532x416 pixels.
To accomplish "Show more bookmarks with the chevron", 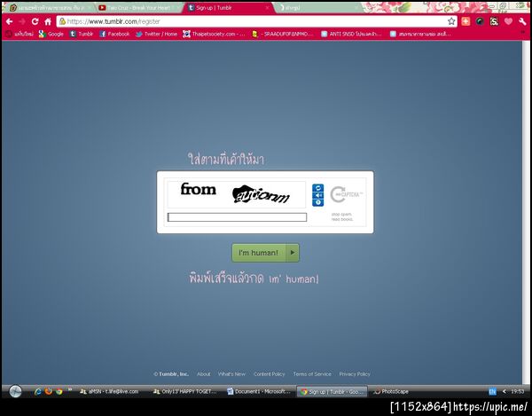I will 525,34.
